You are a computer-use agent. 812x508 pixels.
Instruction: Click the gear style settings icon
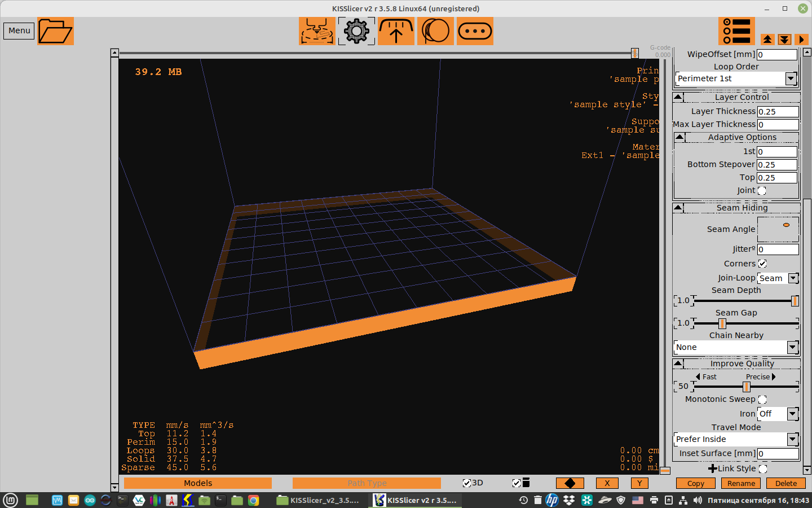coord(356,31)
